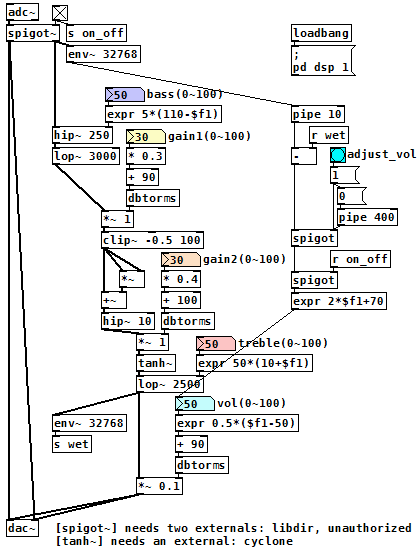This screenshot has height=550, width=420.
Task: Click the message box containing 1
Action: click(x=345, y=175)
